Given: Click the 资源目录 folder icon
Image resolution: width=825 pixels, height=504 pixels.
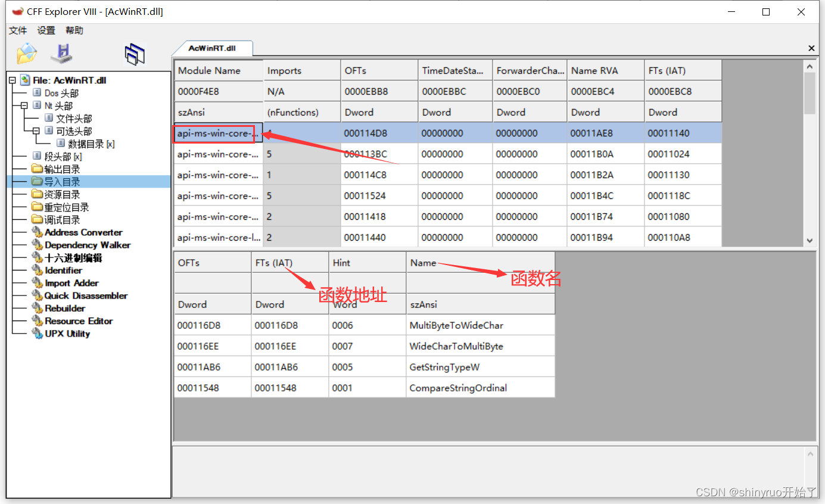Looking at the screenshot, I should click(37, 195).
